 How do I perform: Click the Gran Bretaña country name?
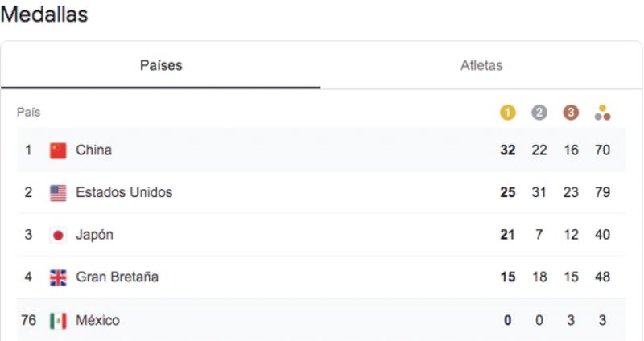click(x=118, y=277)
